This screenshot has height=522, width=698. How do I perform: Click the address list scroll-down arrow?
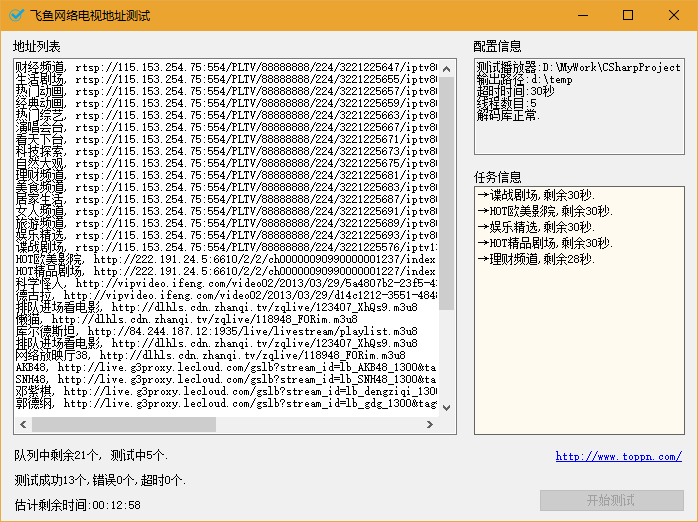(x=447, y=408)
